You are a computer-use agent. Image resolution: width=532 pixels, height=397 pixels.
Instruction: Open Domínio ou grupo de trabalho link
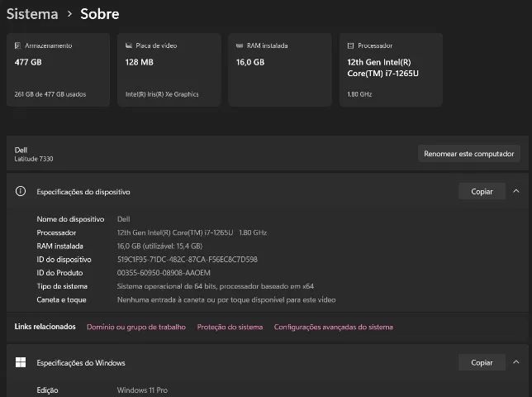tap(136, 327)
